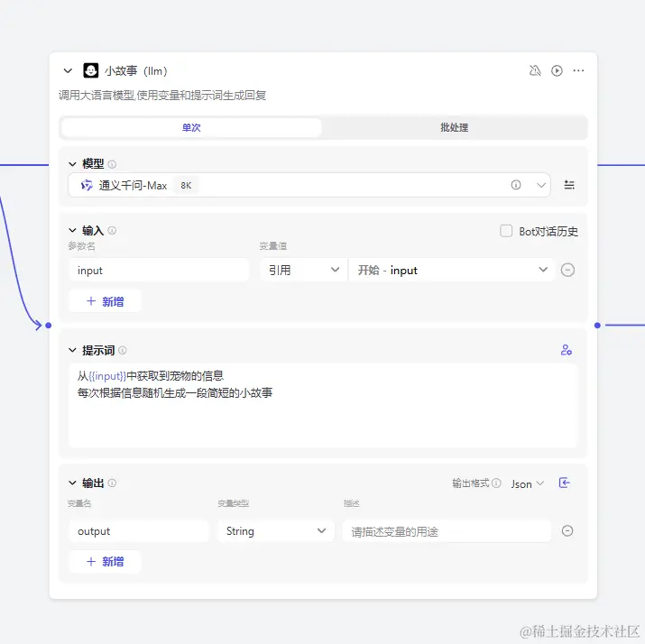Image resolution: width=645 pixels, height=644 pixels.
Task: Click into the prompt text area
Action: [323, 406]
